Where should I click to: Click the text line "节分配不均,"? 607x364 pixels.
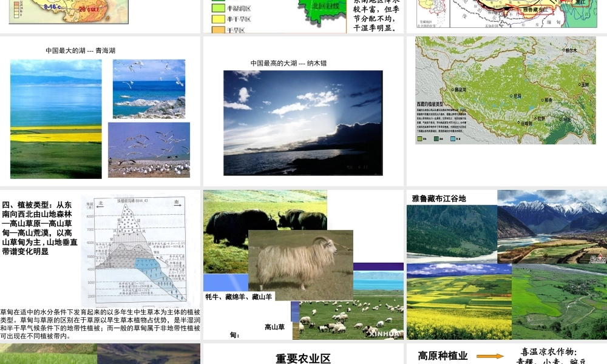point(373,18)
